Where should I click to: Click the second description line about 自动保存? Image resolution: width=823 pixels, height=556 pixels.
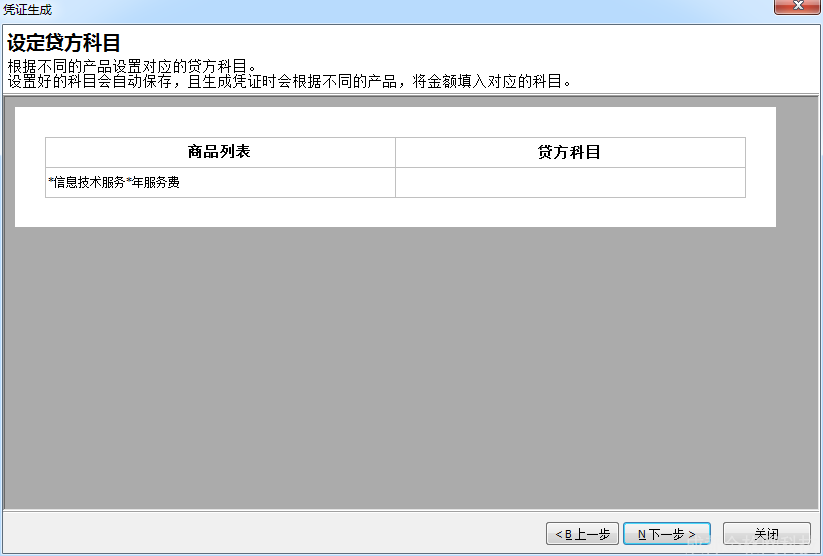pos(290,81)
